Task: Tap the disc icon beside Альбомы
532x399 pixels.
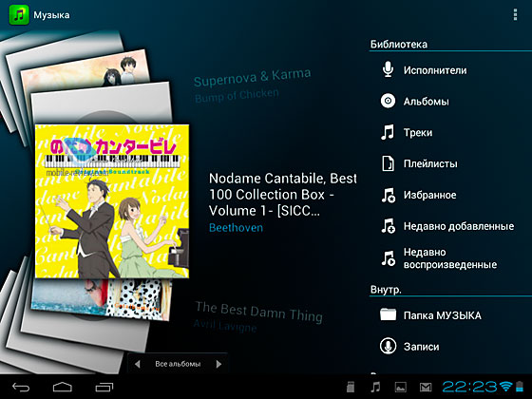Action: tap(388, 101)
